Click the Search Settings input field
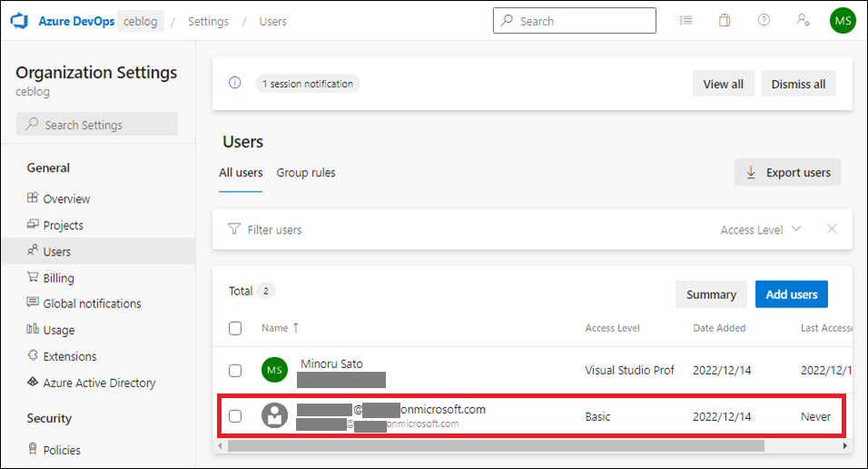 (97, 125)
